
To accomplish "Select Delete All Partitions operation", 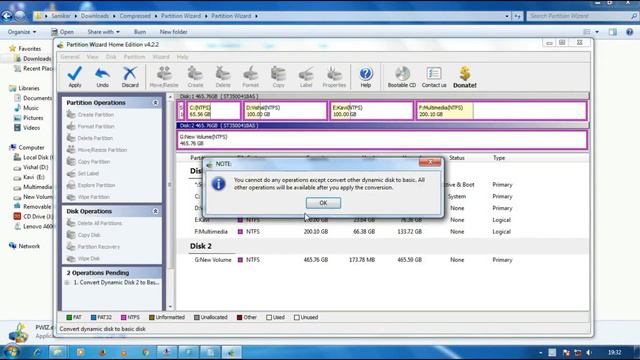I will click(x=94, y=223).
